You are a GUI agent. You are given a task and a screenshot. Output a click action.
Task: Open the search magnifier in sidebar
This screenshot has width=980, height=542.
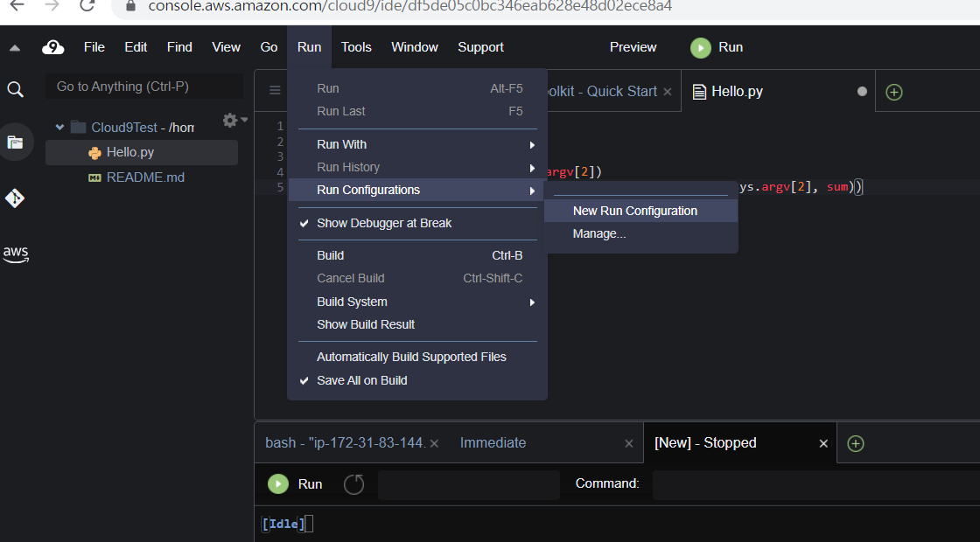coord(16,90)
